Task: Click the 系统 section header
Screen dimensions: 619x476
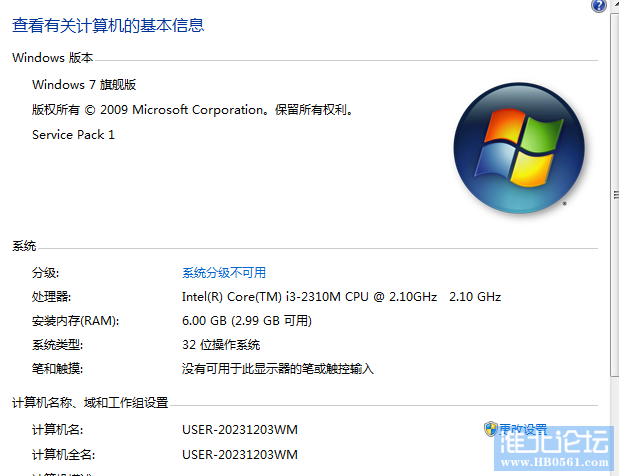Action: point(24,247)
